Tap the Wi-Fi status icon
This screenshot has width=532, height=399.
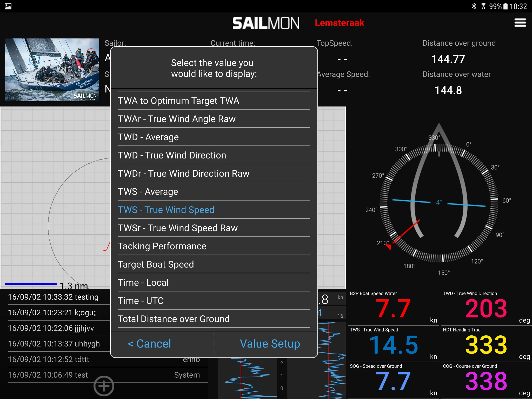click(483, 6)
